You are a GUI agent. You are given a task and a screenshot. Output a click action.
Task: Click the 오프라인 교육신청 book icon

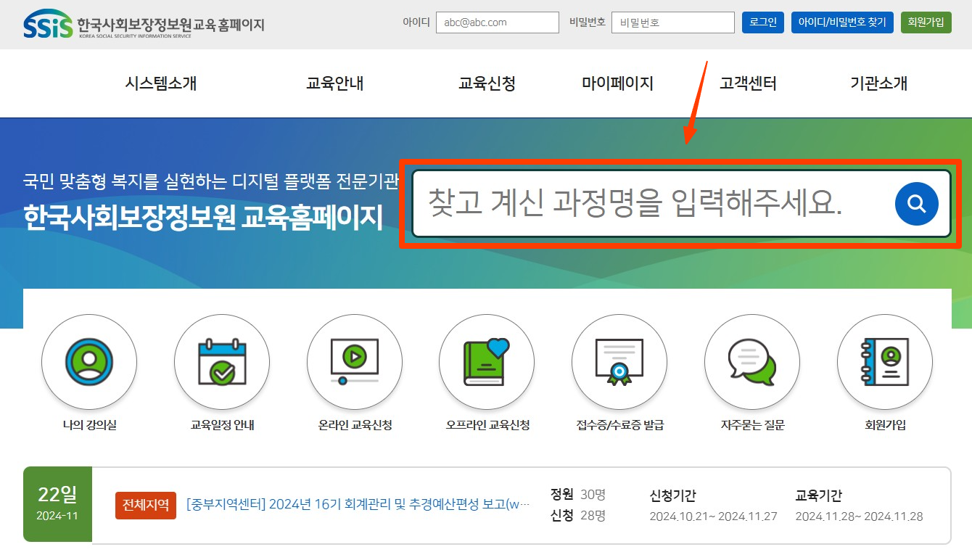(487, 362)
